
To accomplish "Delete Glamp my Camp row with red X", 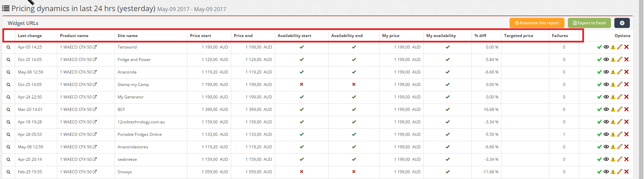I will click(x=626, y=84).
